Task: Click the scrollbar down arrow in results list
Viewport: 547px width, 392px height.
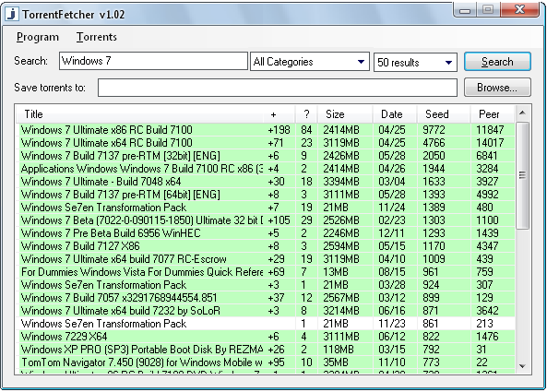Action: tap(522, 366)
